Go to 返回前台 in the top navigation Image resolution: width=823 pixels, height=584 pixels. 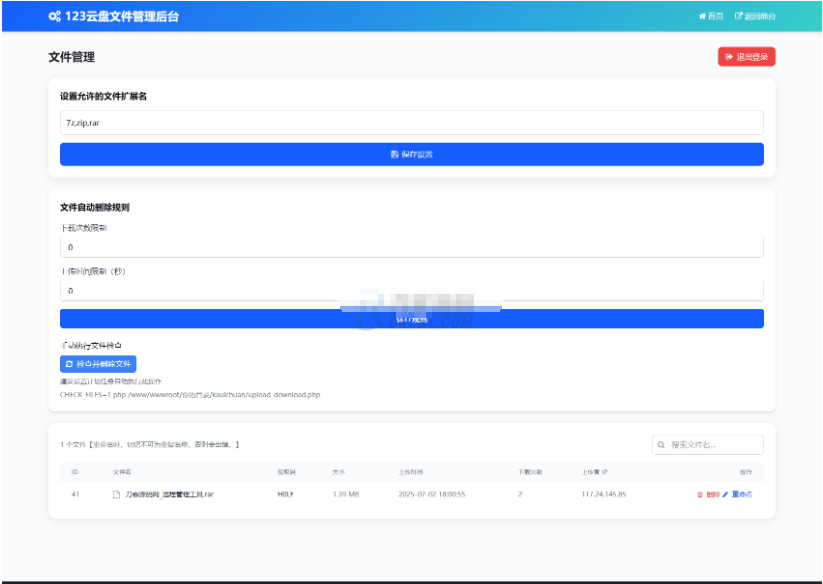coord(759,16)
